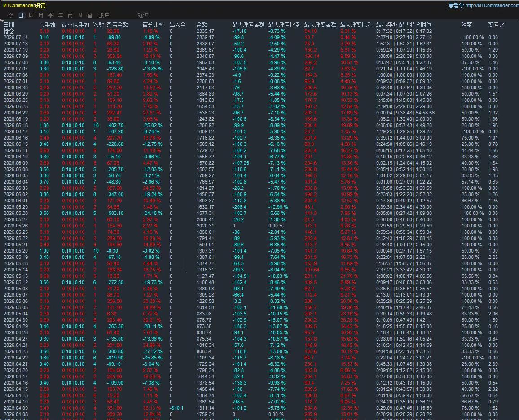Click the balance value 883.08

pos(204,314)
